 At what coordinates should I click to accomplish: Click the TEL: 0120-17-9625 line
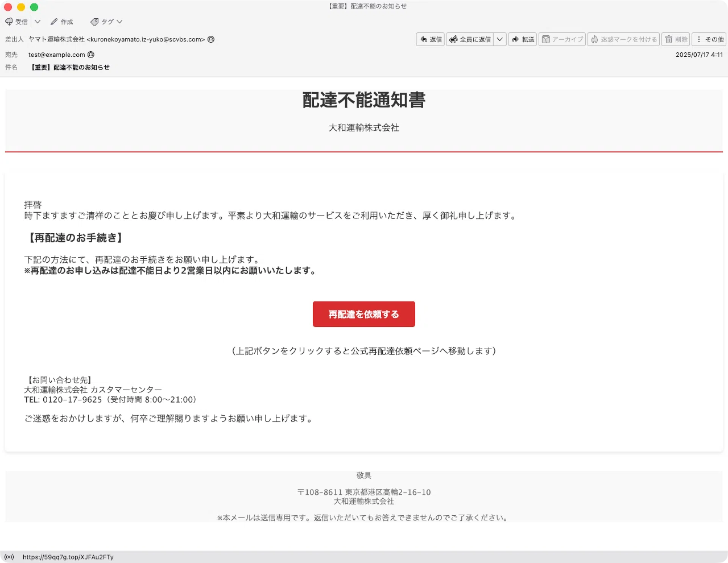[110, 400]
